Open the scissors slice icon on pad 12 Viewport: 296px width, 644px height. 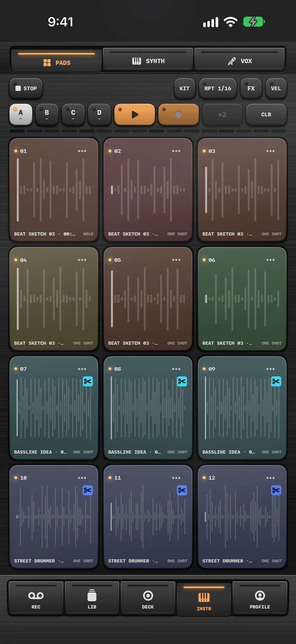276,490
